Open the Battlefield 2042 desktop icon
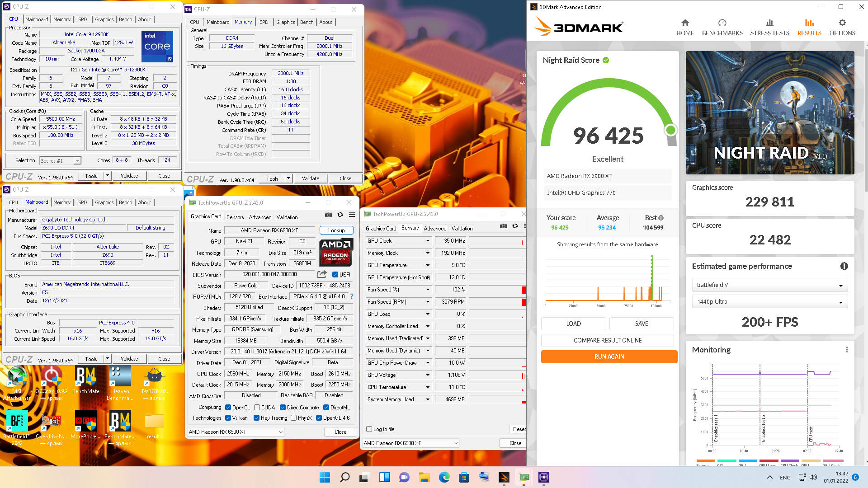This screenshot has height=488, width=868. point(17,428)
